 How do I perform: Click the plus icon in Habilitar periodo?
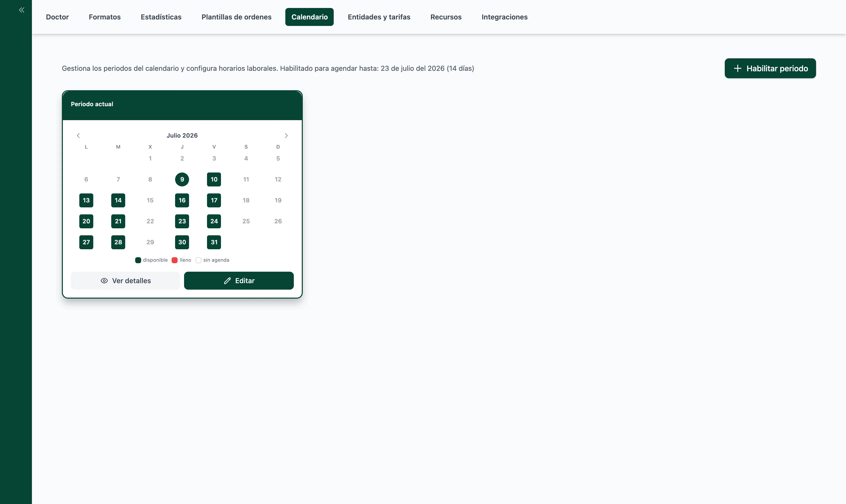737,68
